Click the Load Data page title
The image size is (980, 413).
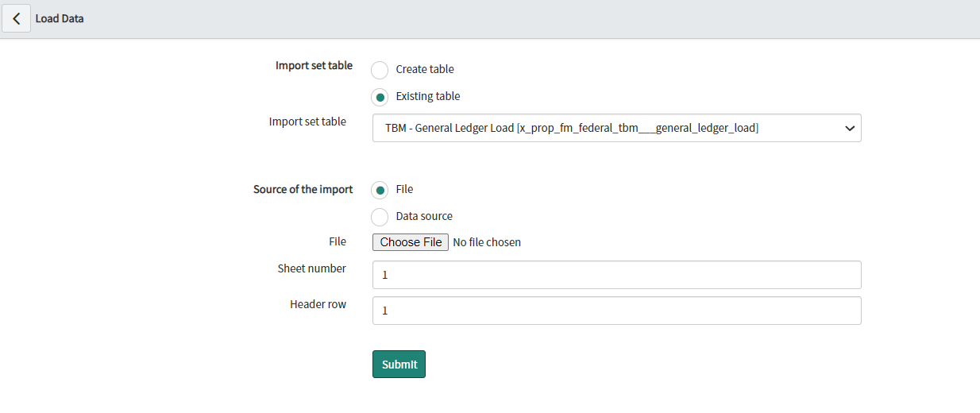tap(60, 18)
